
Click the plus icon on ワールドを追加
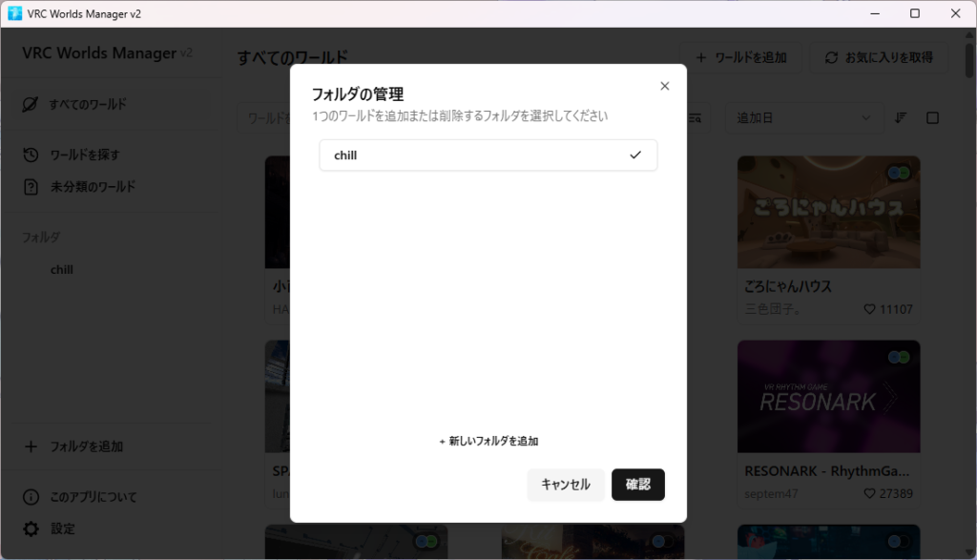click(x=701, y=57)
